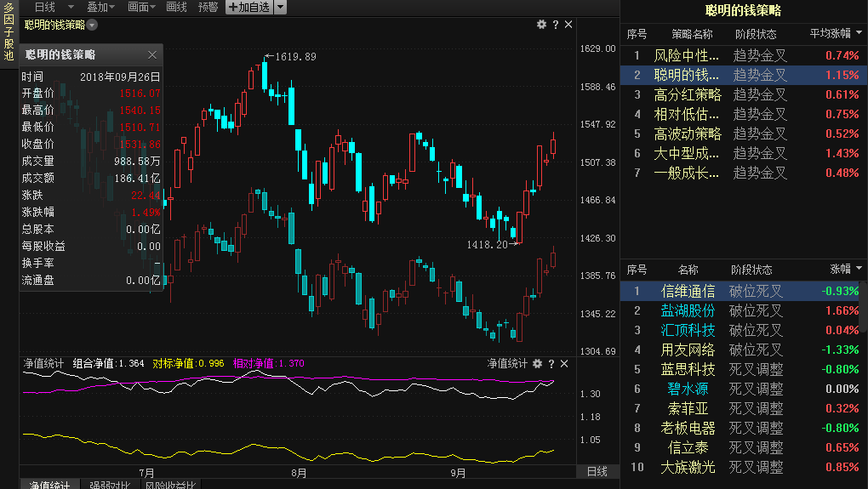Select 高分红策略 strategy row
Image resolution: width=868 pixels, height=489 pixels.
(744, 94)
